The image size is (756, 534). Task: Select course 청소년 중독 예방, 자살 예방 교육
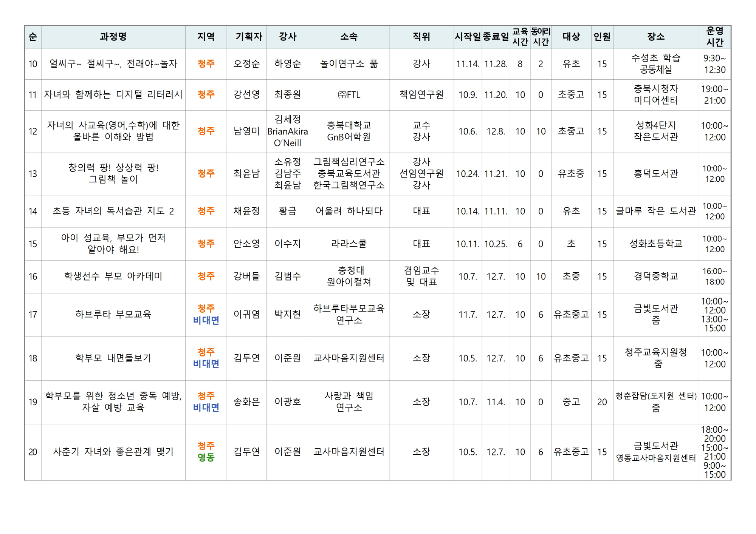tap(113, 401)
